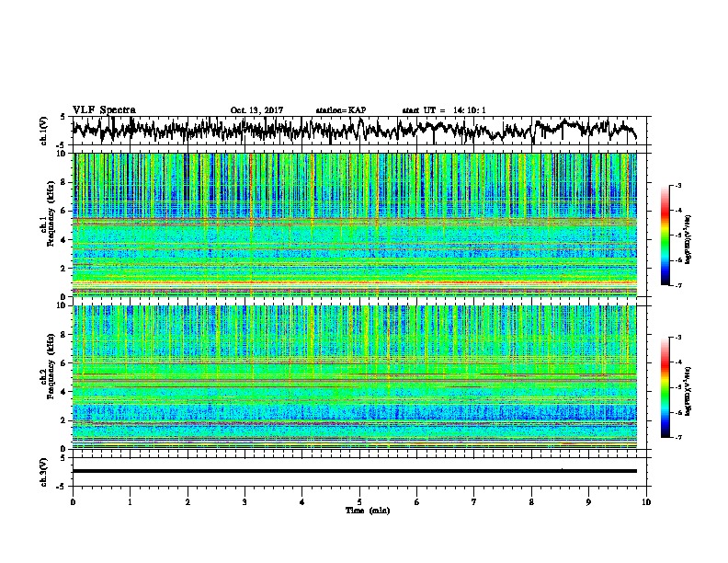
Task: Click the "-7" label on ch.2 colorbar
Action: click(x=678, y=437)
